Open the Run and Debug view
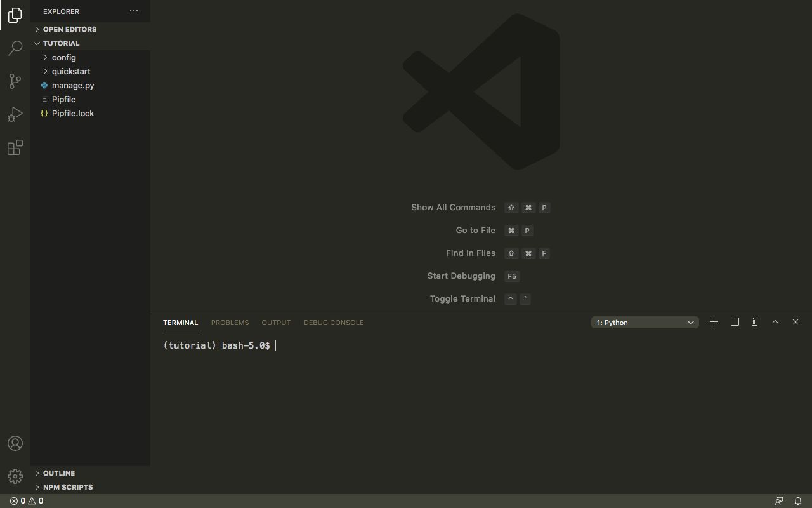This screenshot has width=812, height=508. point(15,114)
